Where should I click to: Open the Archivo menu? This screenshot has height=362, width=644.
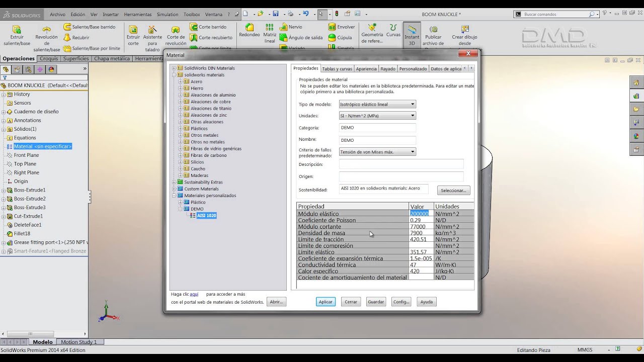[57, 15]
